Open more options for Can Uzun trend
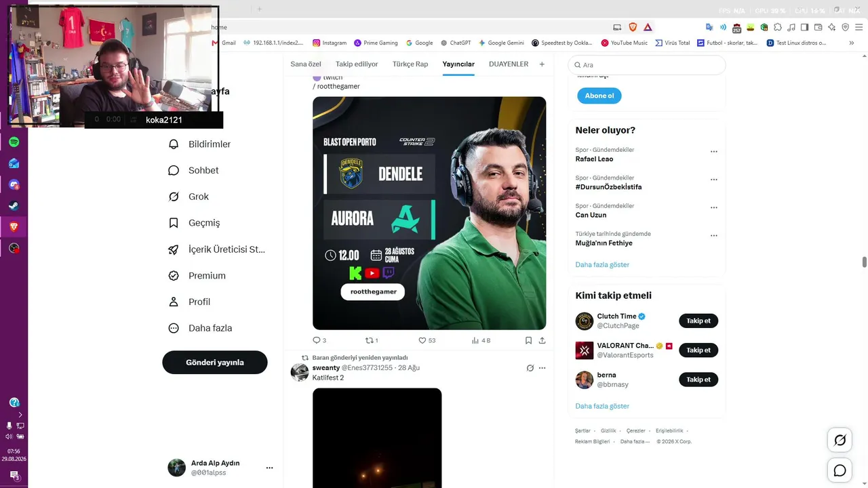868x488 pixels. [713, 208]
